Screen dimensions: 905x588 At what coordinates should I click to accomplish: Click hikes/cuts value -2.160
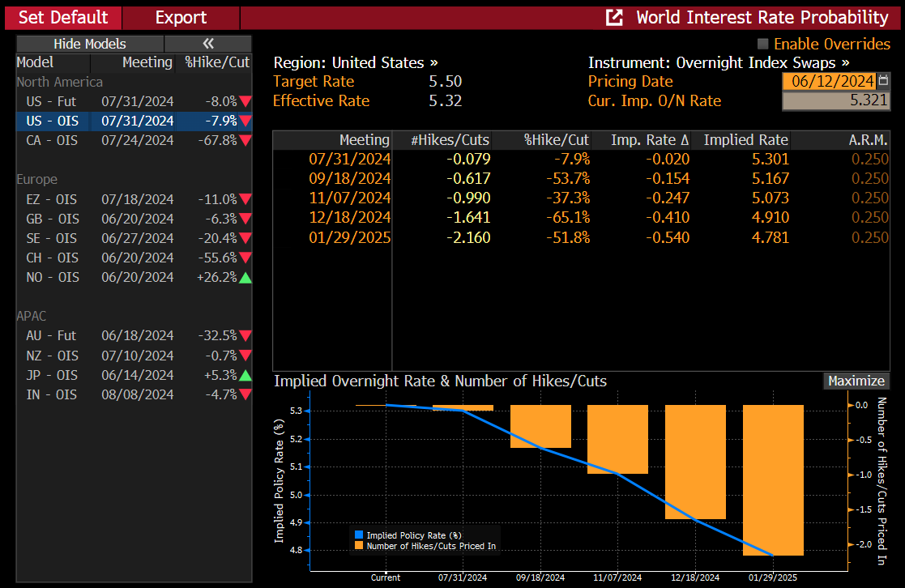pos(468,238)
